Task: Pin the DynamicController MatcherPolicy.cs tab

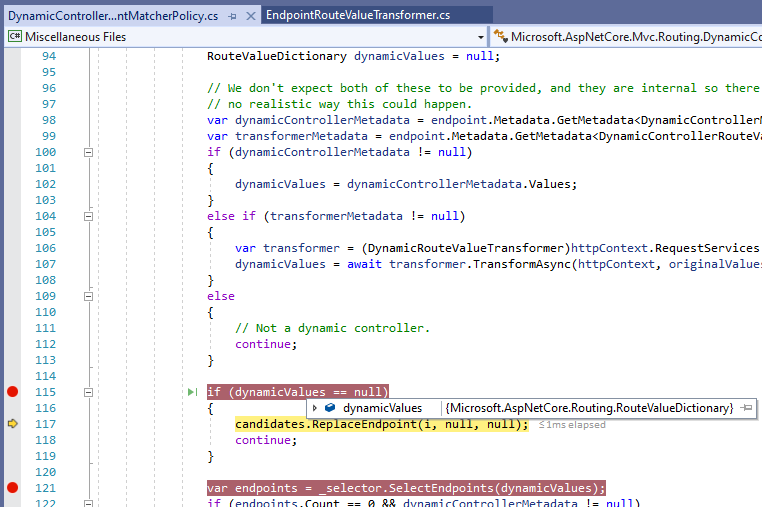Action: tap(232, 16)
